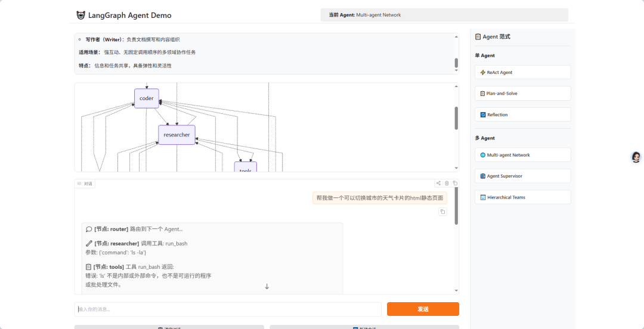644x329 pixels.
Task: Click the 对话 chat panel label
Action: [x=85, y=184]
